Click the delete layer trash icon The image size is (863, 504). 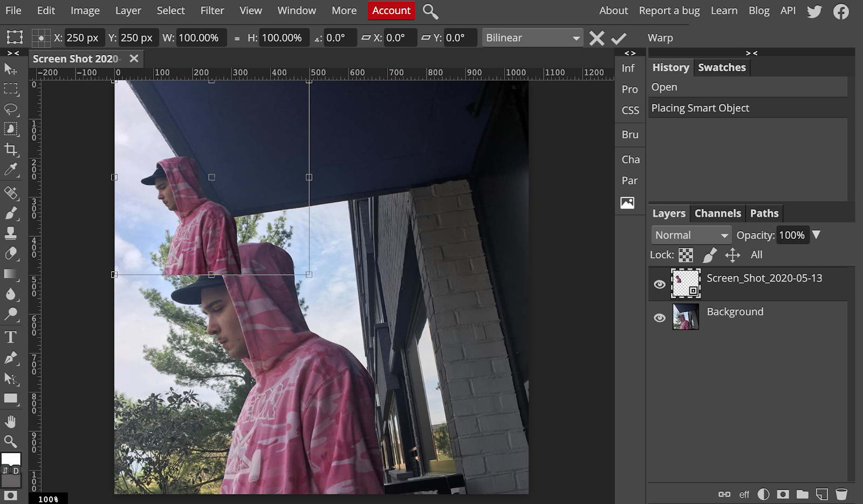coord(841,494)
